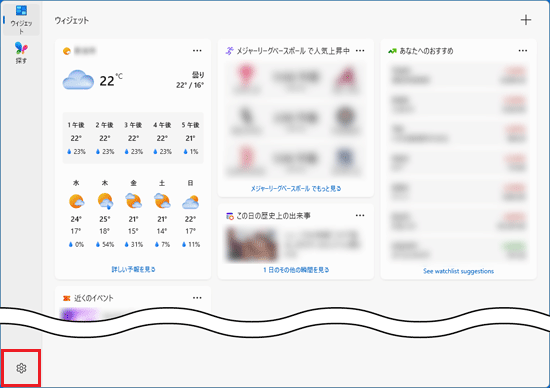Click the 2 午後 hourly forecast
The width and height of the screenshot is (550, 388).
105,138
